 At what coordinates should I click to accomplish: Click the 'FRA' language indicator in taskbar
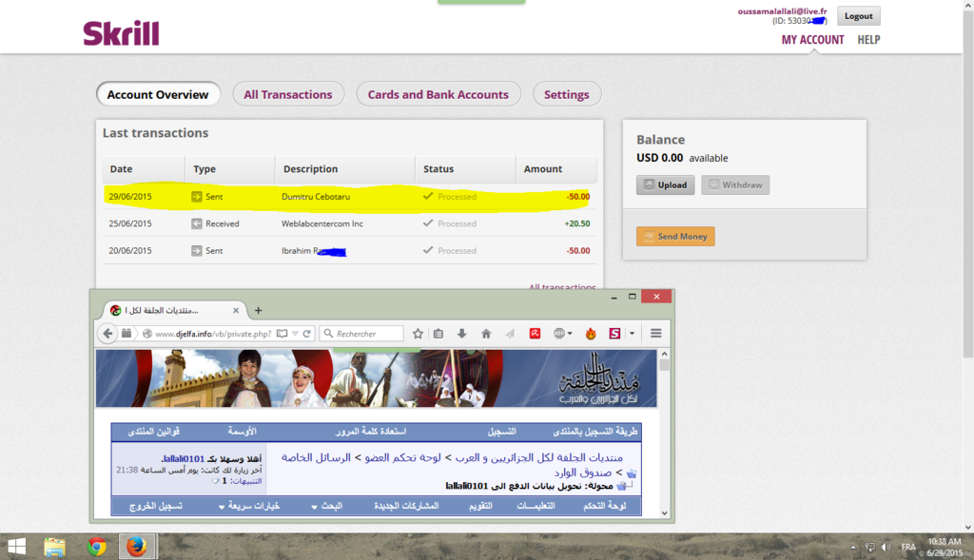coord(908,547)
